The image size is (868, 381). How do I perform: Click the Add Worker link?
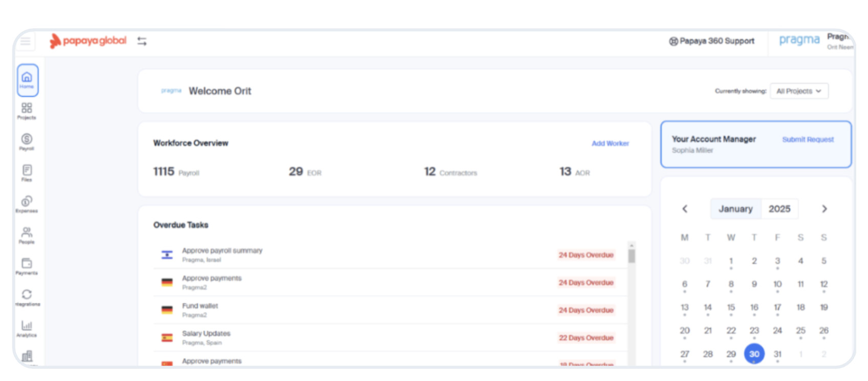click(x=610, y=143)
